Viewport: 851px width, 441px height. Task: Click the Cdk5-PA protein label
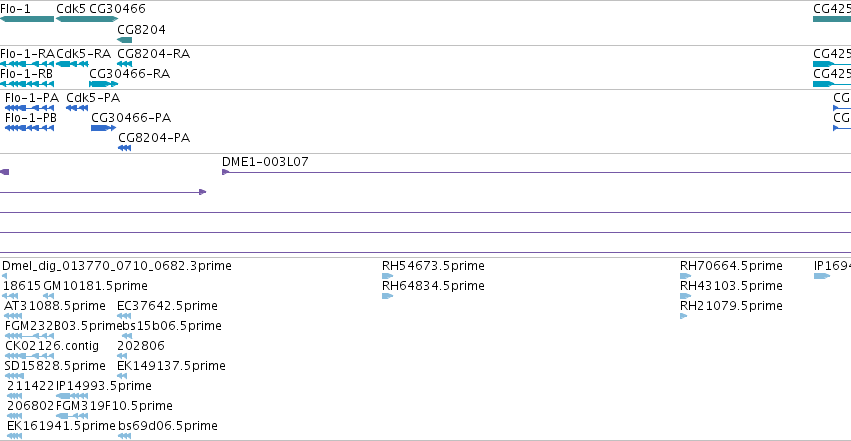point(93,98)
